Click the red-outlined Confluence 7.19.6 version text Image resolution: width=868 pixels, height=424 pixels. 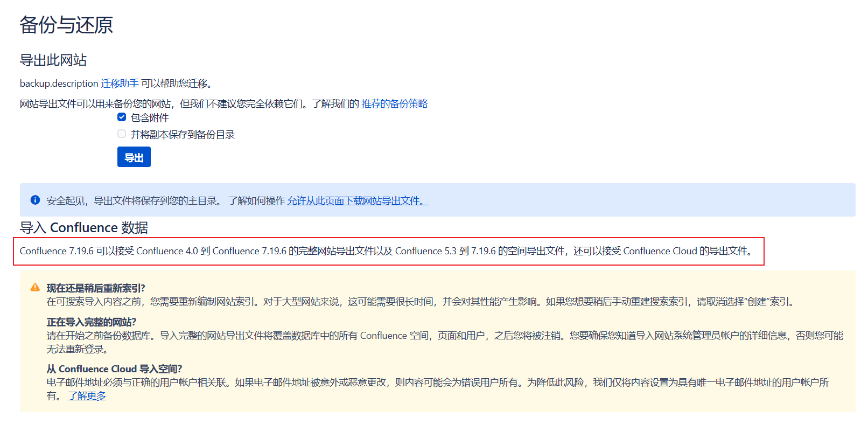pos(386,251)
